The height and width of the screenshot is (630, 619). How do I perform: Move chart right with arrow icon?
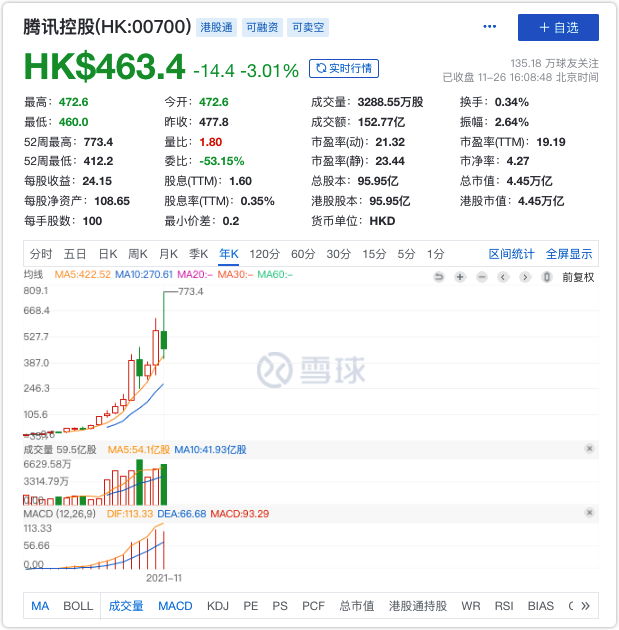coord(525,277)
